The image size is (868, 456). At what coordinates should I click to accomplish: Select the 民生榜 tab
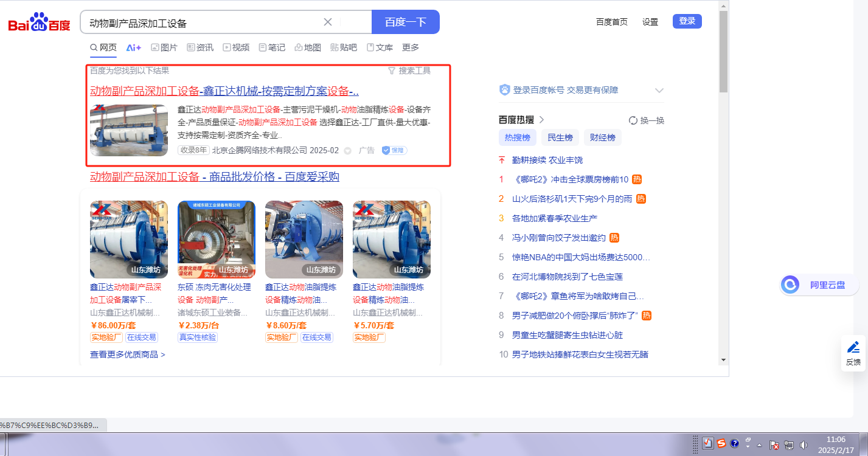coord(560,137)
